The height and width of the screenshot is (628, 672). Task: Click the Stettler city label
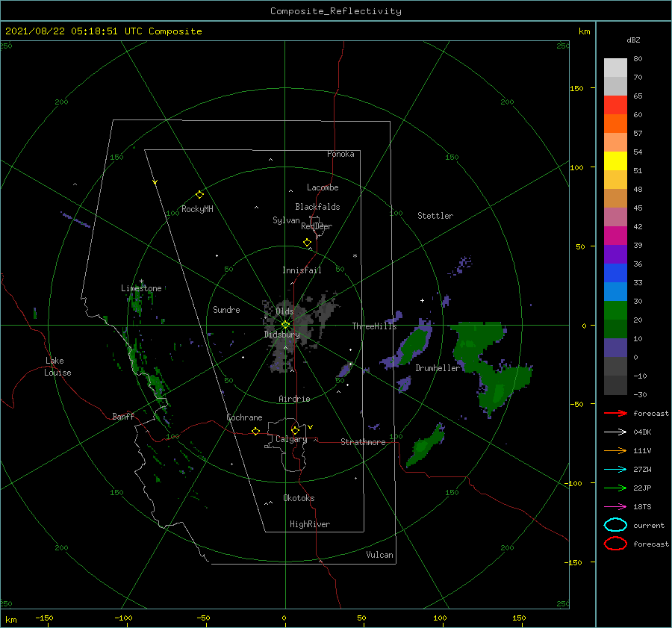[x=435, y=216]
